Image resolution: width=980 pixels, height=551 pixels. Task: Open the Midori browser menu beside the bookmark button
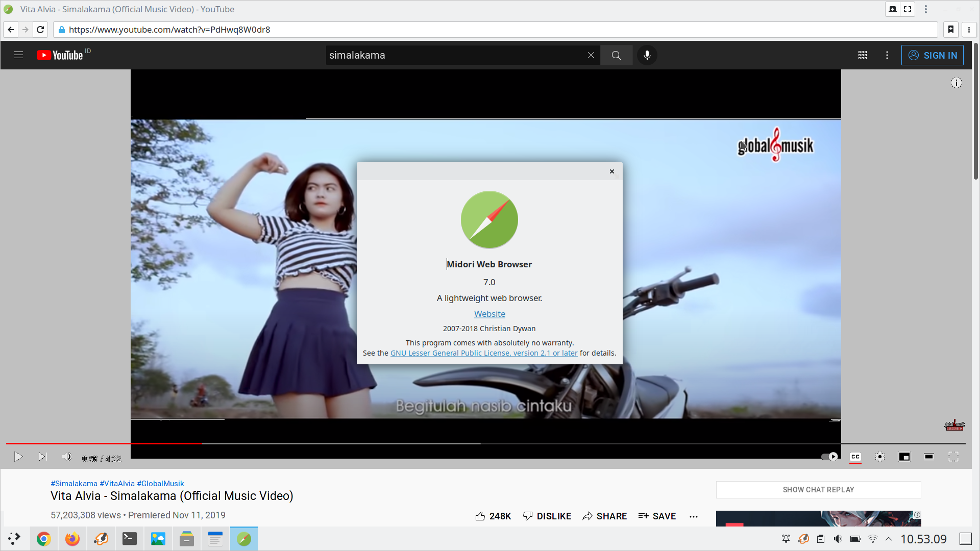point(969,30)
